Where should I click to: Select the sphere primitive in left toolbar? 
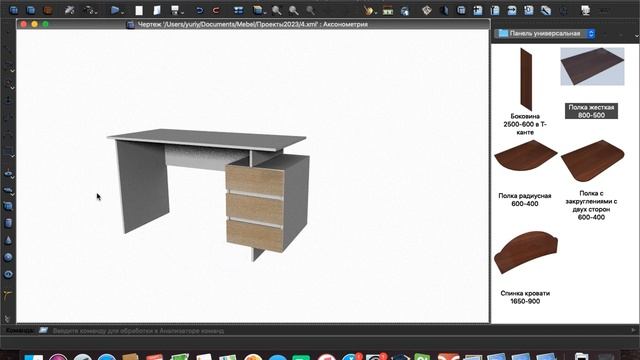tap(8, 257)
